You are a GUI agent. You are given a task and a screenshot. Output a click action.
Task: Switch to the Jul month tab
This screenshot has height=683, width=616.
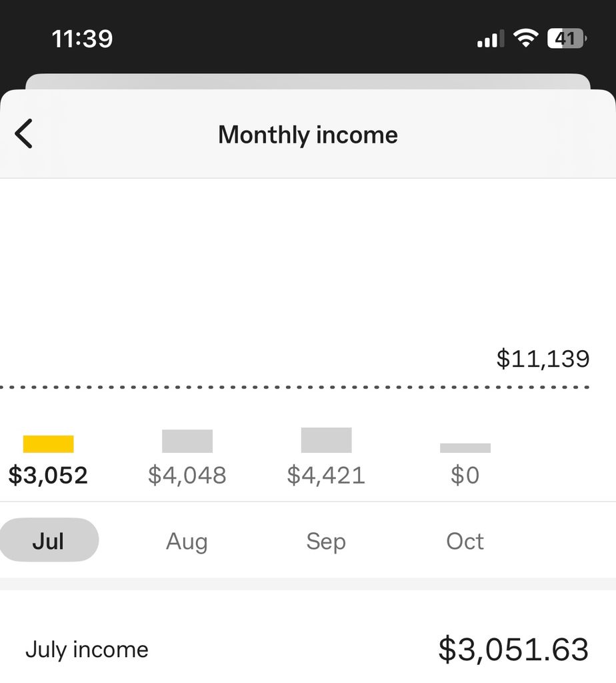coord(48,540)
